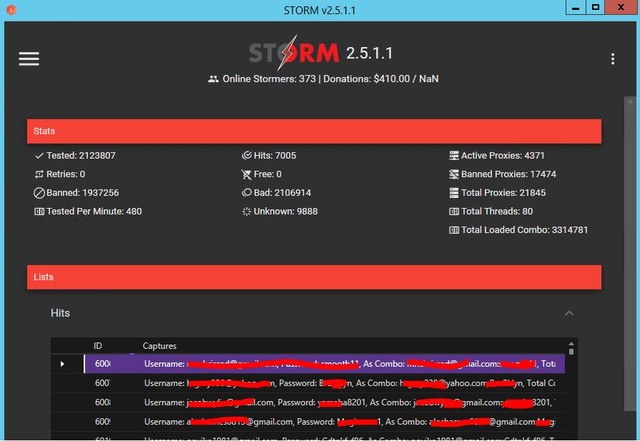Maximize the STORM window
This screenshot has width=640, height=441.
tap(596, 7)
